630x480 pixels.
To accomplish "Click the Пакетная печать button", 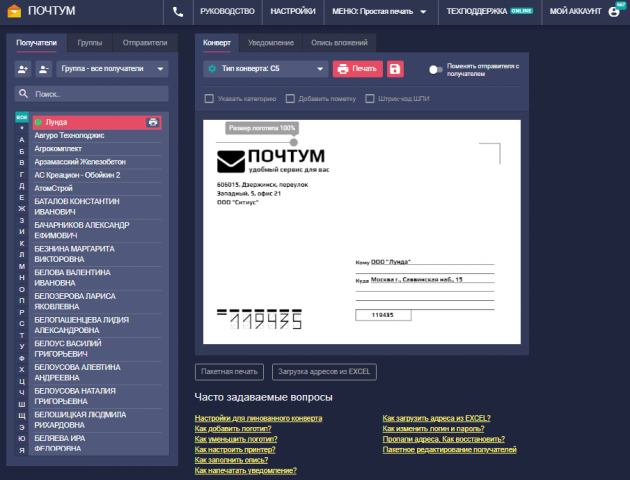I will (x=229, y=372).
